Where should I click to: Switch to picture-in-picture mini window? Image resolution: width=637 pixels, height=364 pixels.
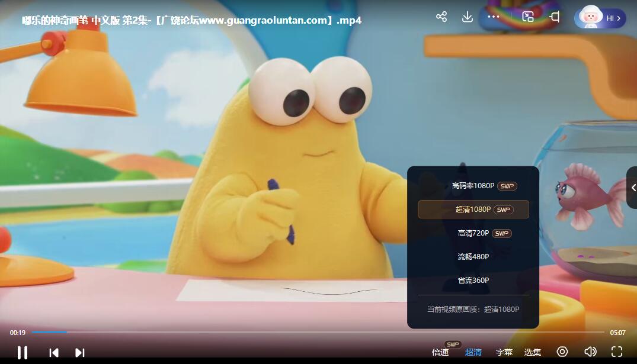(528, 17)
